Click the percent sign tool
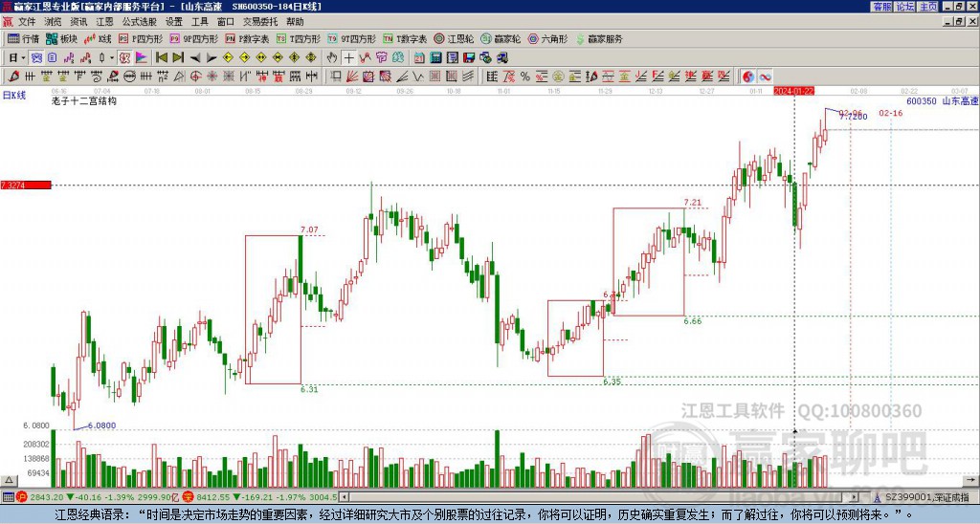 click(525, 76)
